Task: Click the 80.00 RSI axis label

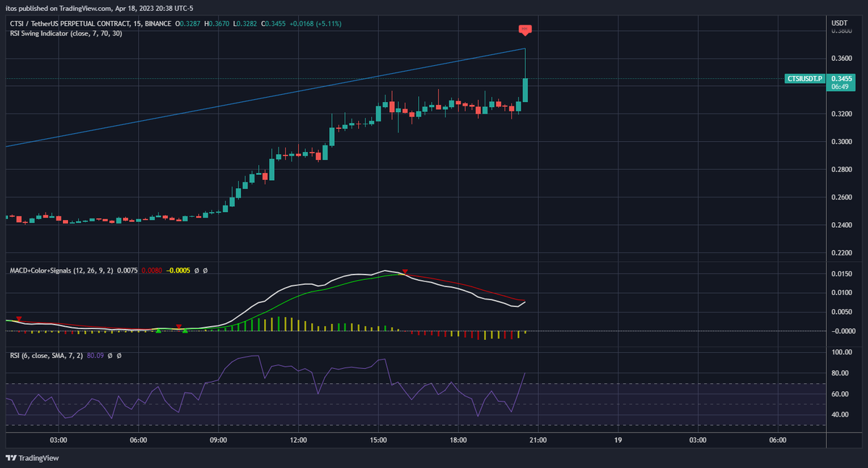Action: tap(841, 373)
